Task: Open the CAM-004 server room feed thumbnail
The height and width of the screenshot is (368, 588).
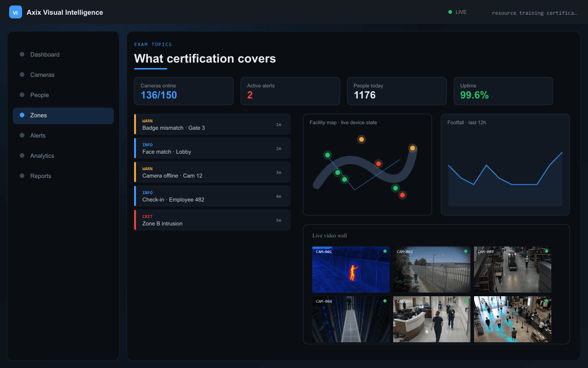Action: [351, 319]
